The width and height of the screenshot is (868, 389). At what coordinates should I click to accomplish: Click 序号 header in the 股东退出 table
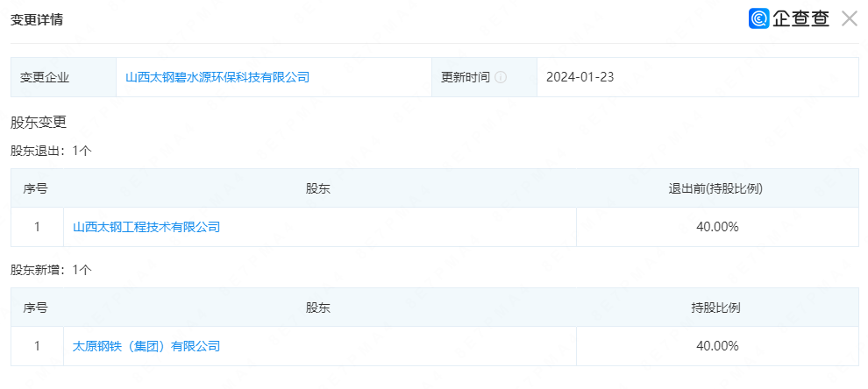[36, 188]
